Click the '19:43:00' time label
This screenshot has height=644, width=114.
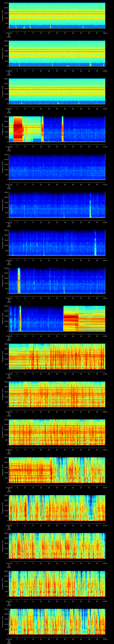(9, 260)
